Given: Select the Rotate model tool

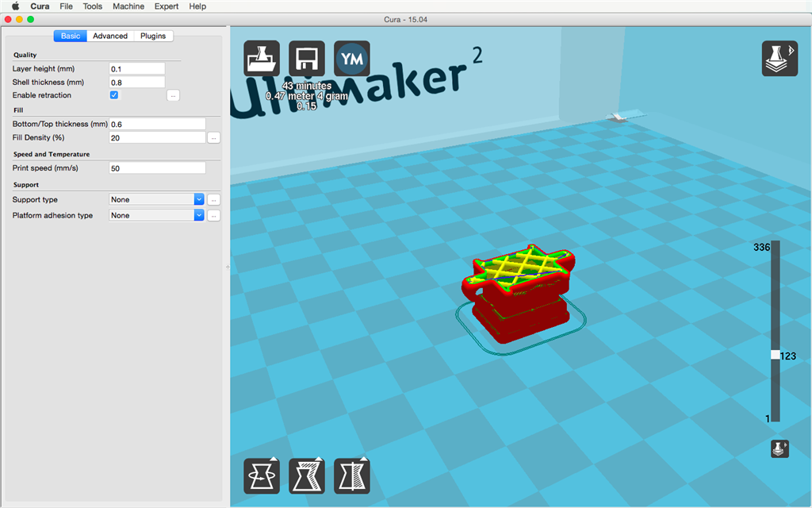Looking at the screenshot, I should (262, 475).
